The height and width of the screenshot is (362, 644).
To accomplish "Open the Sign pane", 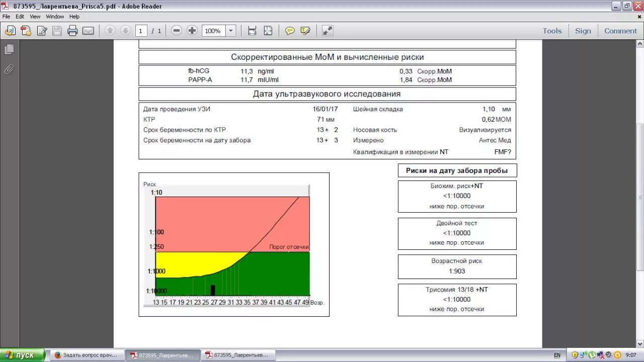I will 583,31.
